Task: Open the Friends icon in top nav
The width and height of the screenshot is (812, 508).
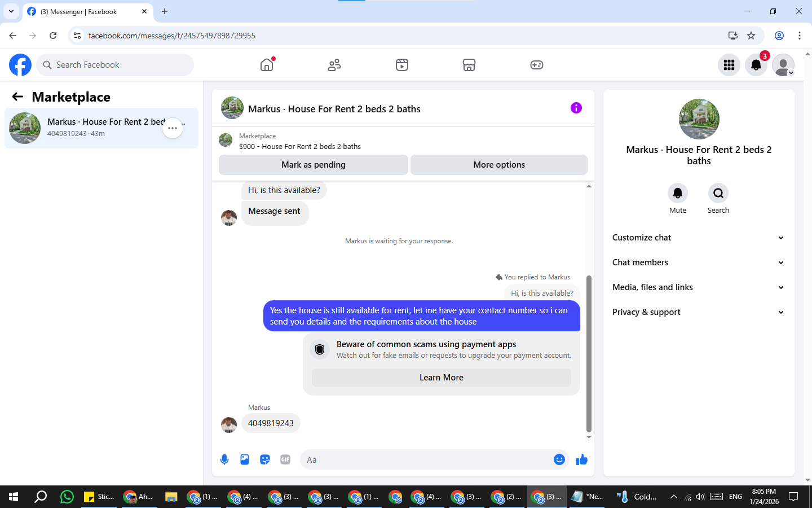Action: click(x=334, y=65)
